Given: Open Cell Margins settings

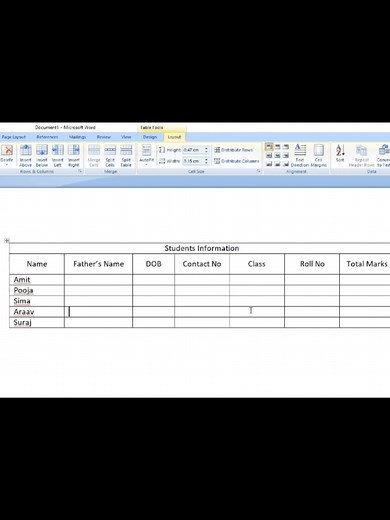Looking at the screenshot, I should [x=318, y=156].
